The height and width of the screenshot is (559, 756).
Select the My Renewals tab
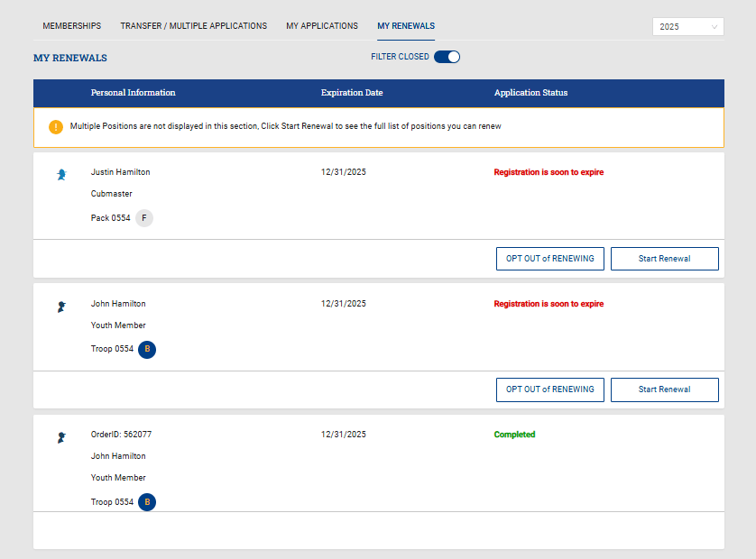pyautogui.click(x=406, y=26)
